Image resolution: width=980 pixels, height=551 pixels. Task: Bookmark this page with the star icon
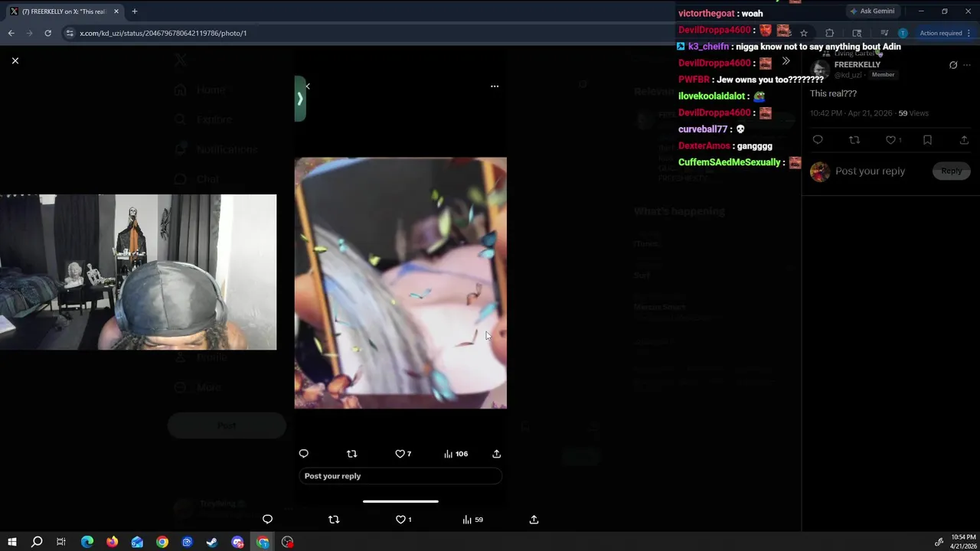point(803,33)
